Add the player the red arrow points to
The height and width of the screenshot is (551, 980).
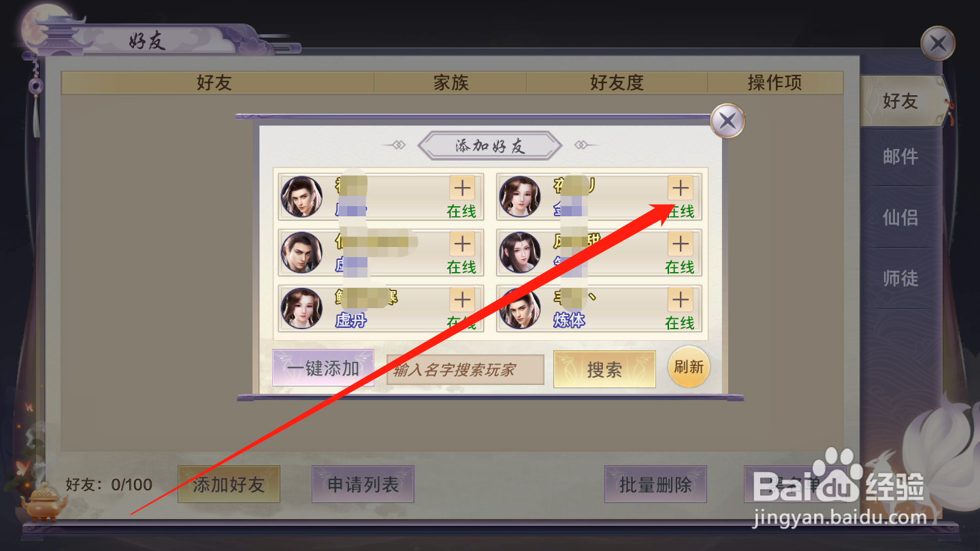[680, 188]
